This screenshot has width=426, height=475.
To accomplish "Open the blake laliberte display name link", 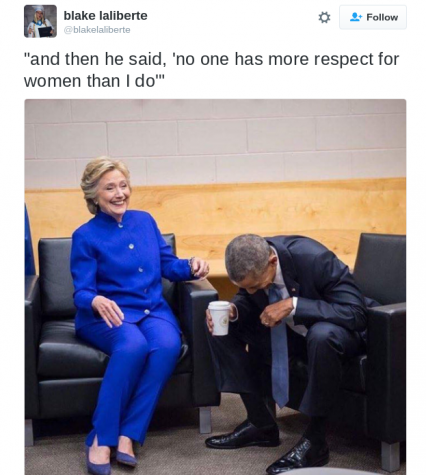I will click(105, 16).
